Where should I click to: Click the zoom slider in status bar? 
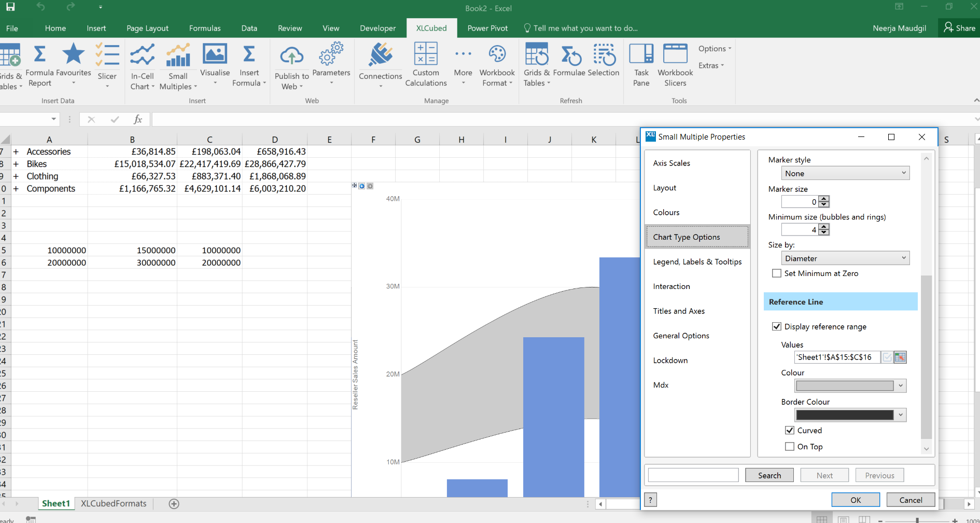(x=917, y=520)
